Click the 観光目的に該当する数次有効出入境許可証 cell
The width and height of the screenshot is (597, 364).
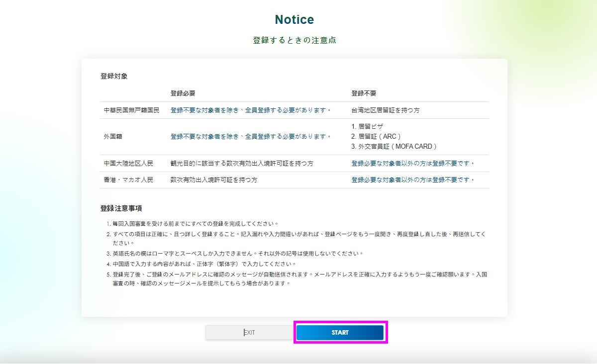point(242,163)
